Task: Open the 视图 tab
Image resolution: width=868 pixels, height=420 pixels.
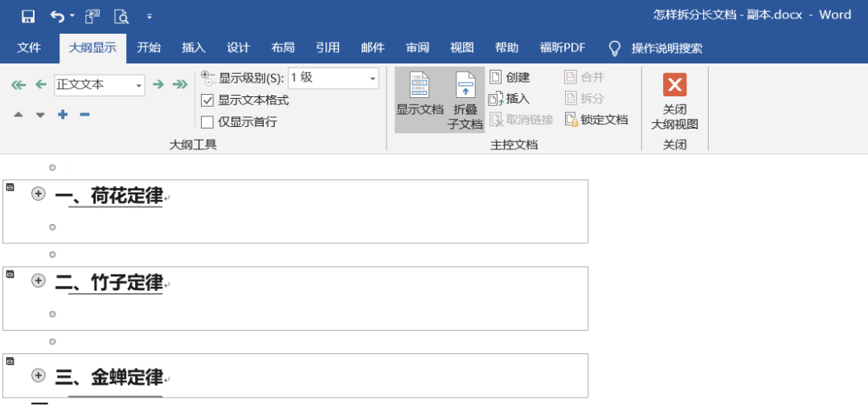Action: pos(461,48)
